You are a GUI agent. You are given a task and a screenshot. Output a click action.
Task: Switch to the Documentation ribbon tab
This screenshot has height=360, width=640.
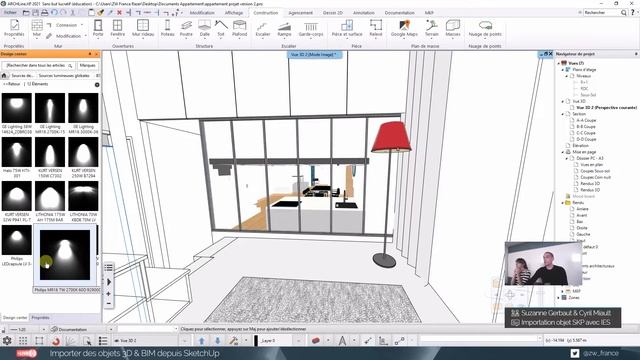399,13
